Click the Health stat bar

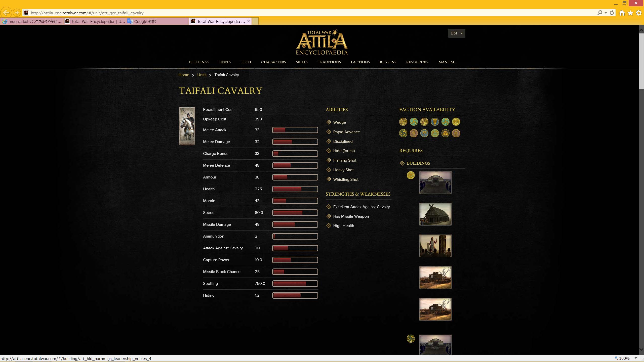(295, 189)
